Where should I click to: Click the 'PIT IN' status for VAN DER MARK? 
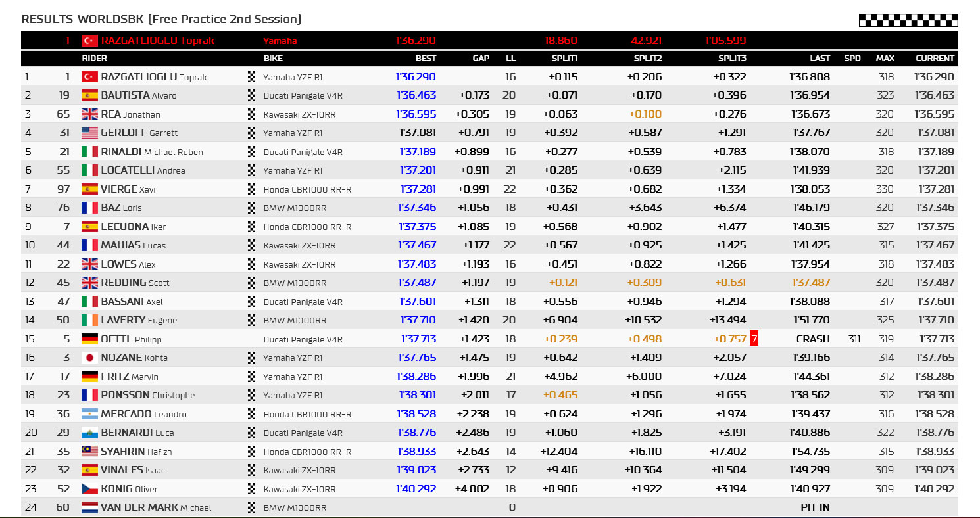click(x=815, y=507)
